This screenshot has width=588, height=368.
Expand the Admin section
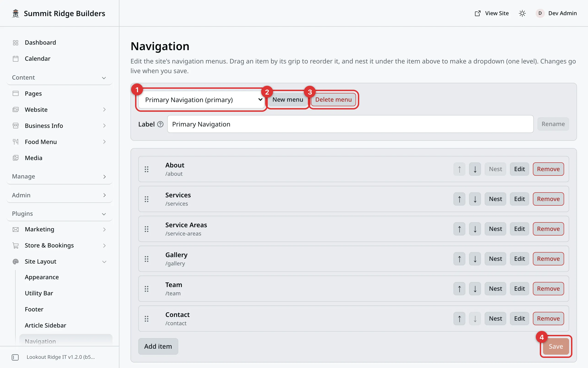tap(59, 195)
